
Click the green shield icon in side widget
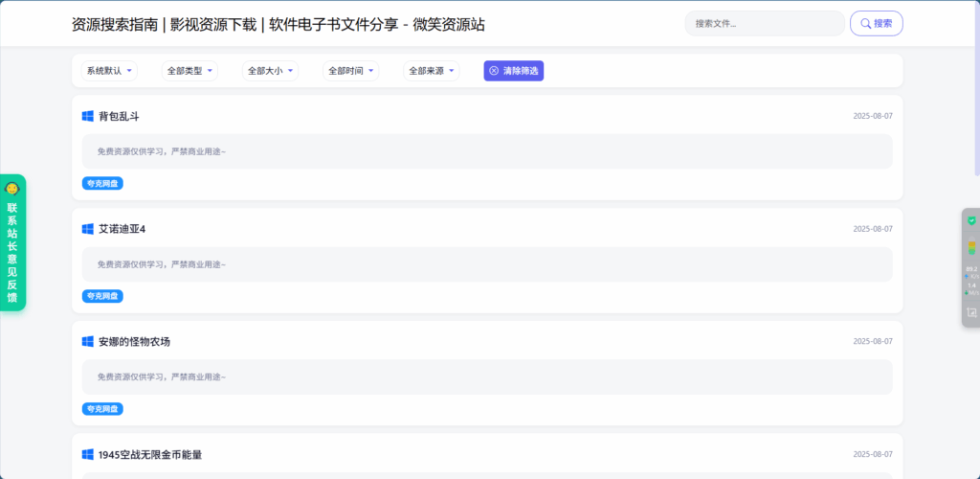tap(971, 220)
